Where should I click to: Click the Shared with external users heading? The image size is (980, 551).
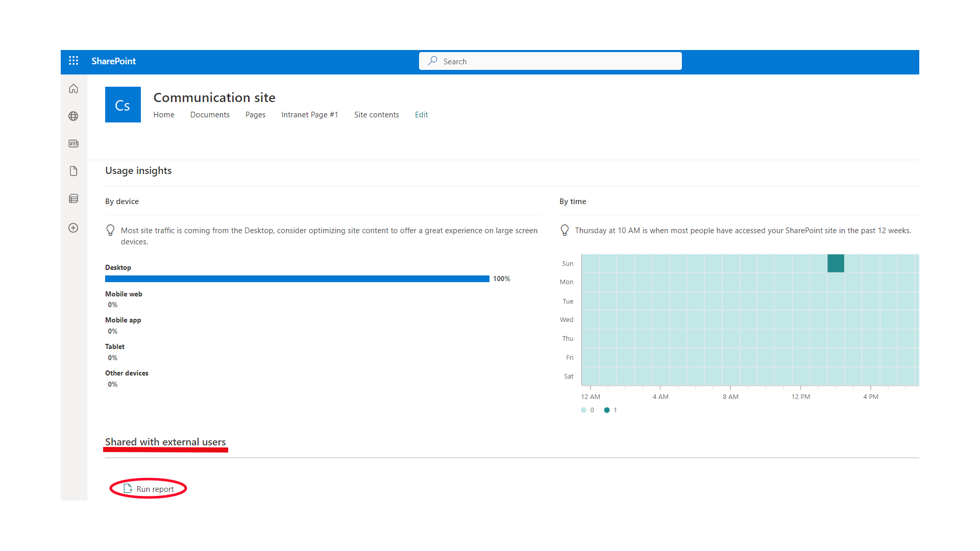(x=165, y=442)
